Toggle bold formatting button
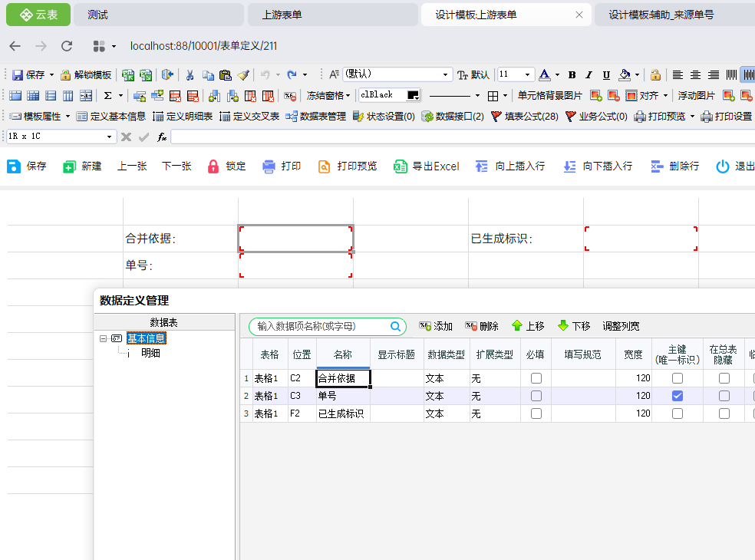The width and height of the screenshot is (755, 560). [x=572, y=75]
